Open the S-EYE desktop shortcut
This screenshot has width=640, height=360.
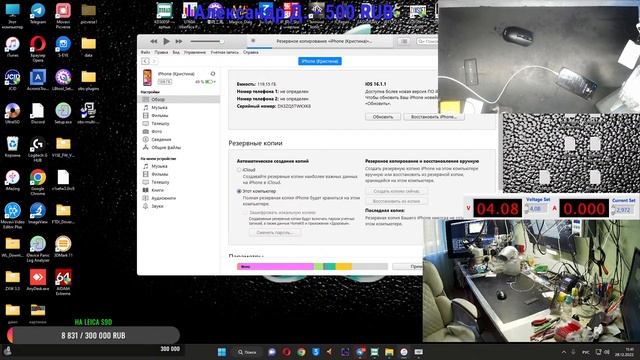pyautogui.click(x=63, y=47)
